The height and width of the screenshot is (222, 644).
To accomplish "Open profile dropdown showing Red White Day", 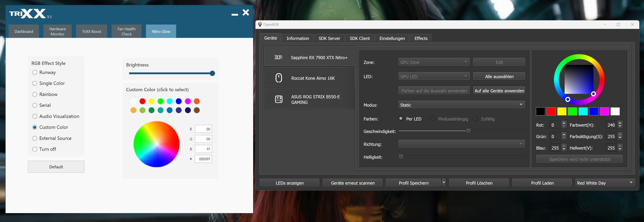I will coord(605,183).
